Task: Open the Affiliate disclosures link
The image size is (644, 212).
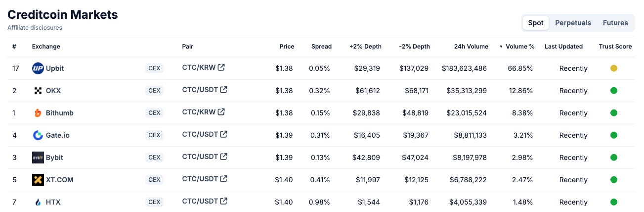Action: [35, 28]
